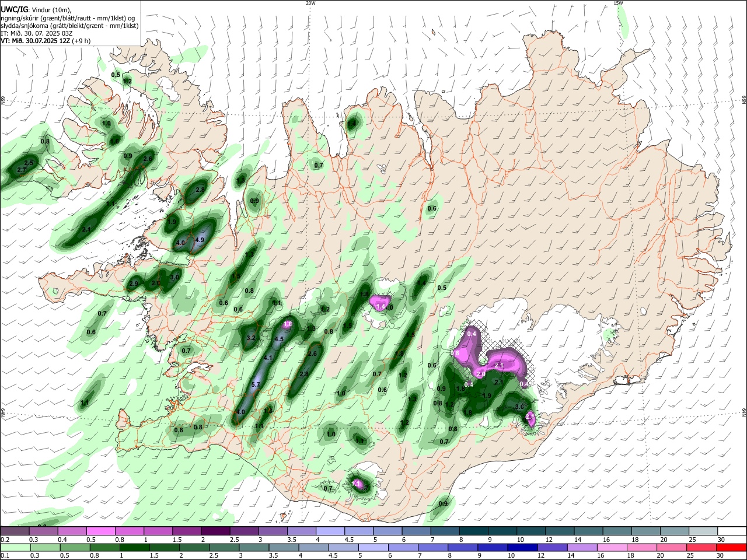Click the 'slydda/snjókoma' legend description line
747x560 pixels.
(x=69, y=26)
